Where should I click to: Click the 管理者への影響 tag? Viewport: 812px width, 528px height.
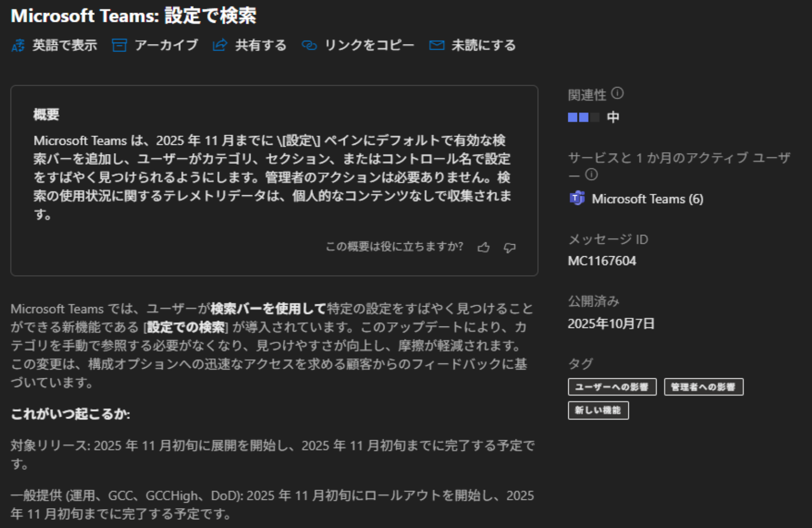pos(703,387)
